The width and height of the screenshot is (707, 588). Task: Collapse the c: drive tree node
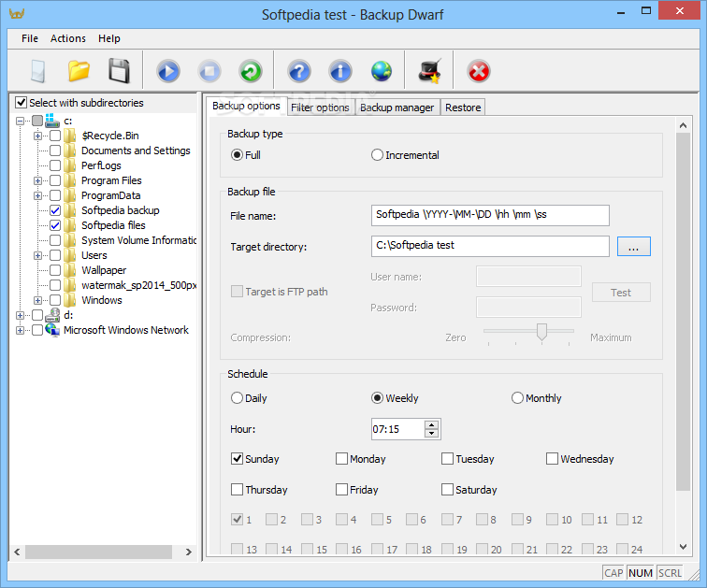coord(20,121)
